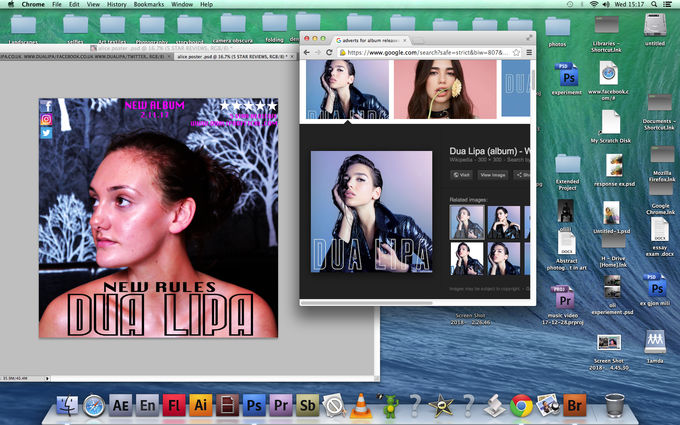The height and width of the screenshot is (425, 680).
Task: Open Finder from the dock
Action: pos(68,405)
